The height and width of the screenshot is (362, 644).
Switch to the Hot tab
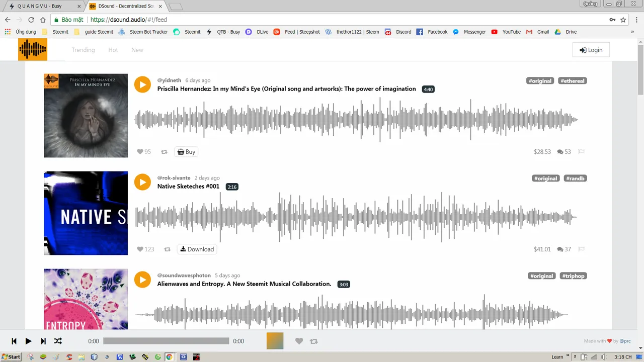[113, 50]
